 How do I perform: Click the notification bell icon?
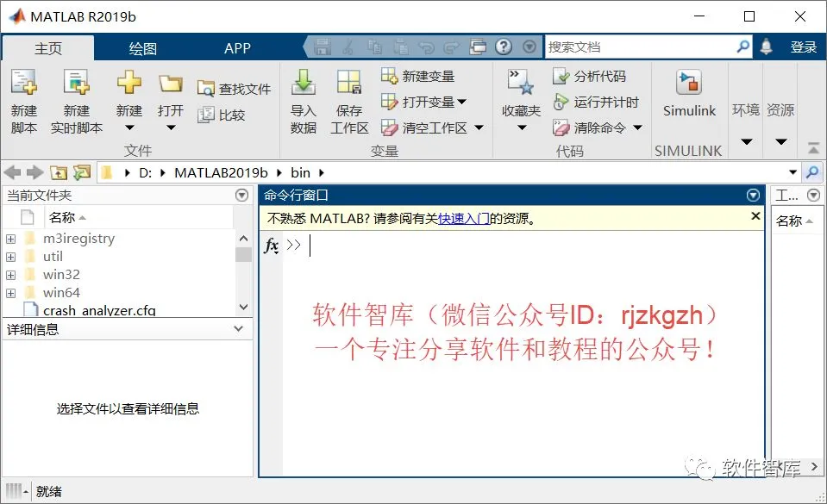click(767, 47)
